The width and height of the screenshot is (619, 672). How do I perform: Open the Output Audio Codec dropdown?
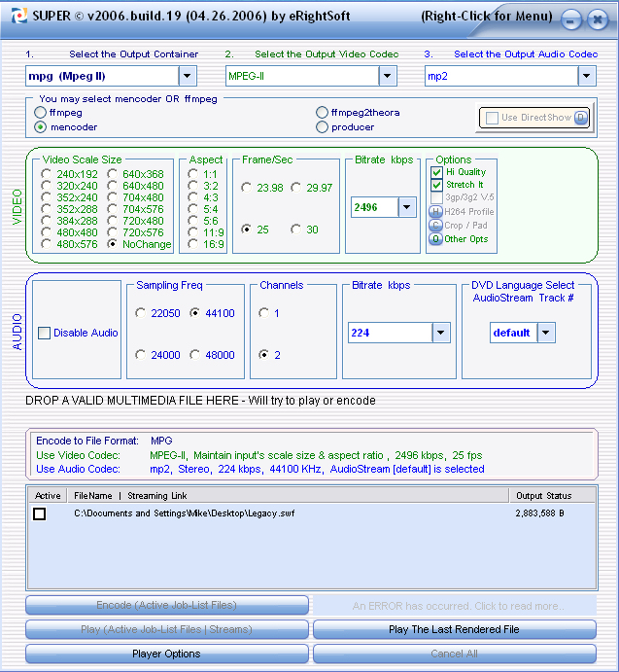coord(586,76)
